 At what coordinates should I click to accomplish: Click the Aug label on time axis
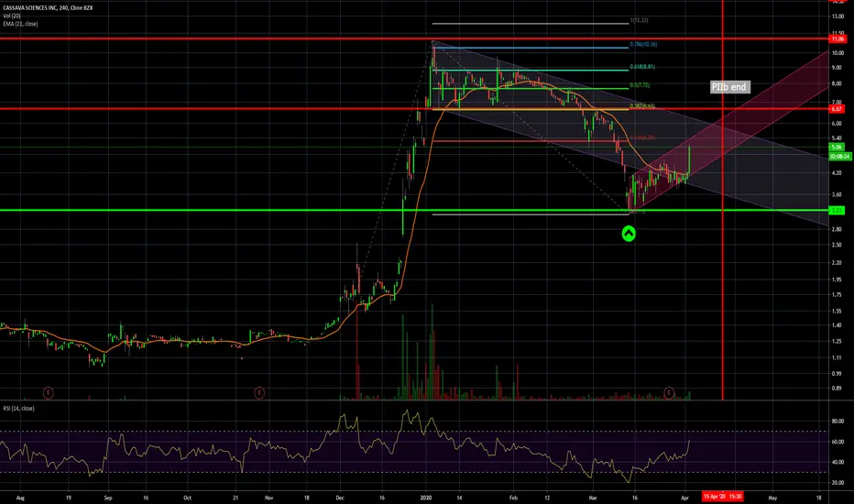[x=20, y=498]
